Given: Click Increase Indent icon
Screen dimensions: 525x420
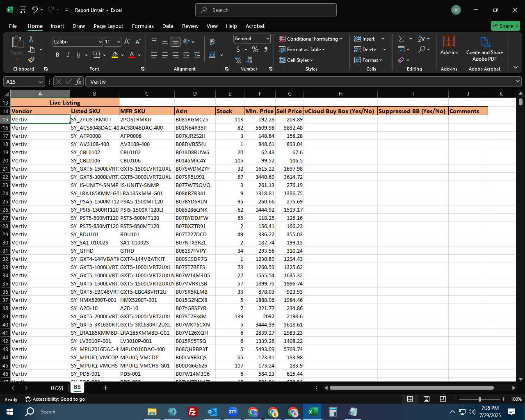Looking at the screenshot, I should pyautogui.click(x=197, y=55).
